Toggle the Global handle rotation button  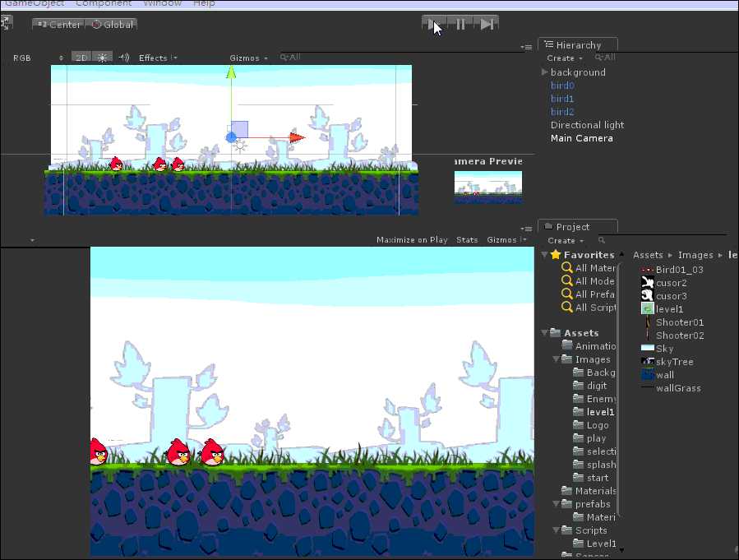click(x=112, y=25)
